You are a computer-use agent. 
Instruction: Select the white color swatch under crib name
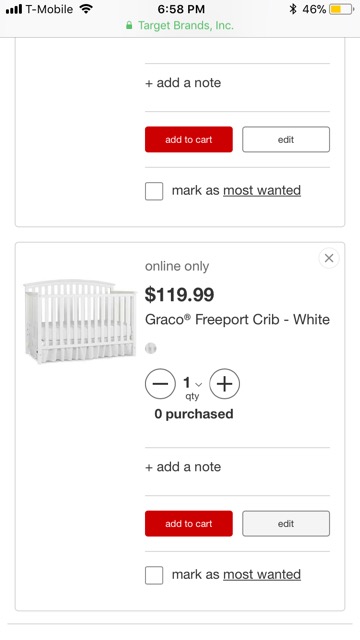(151, 348)
